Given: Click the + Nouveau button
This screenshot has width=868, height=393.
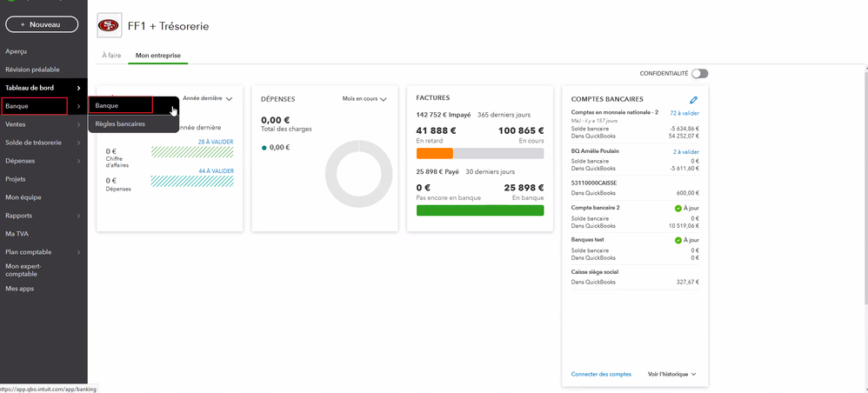Looking at the screenshot, I should 42,24.
